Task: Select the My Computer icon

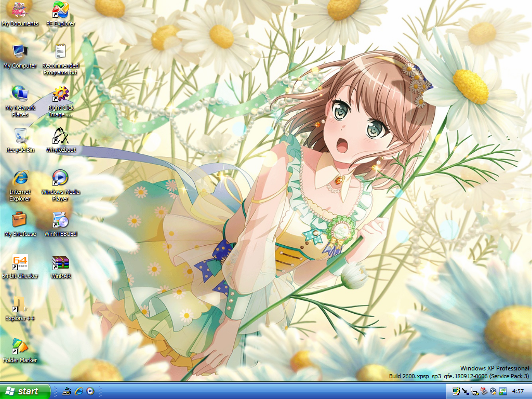Action: (x=20, y=56)
